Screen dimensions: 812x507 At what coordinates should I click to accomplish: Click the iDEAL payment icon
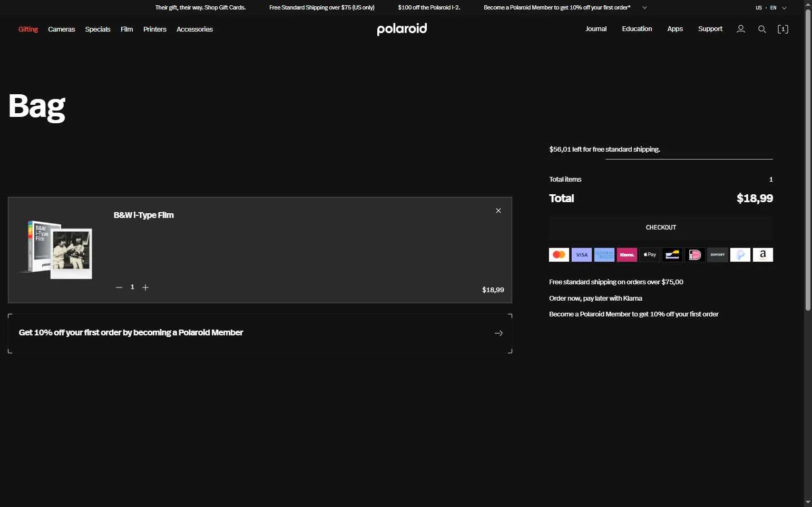[x=695, y=255]
